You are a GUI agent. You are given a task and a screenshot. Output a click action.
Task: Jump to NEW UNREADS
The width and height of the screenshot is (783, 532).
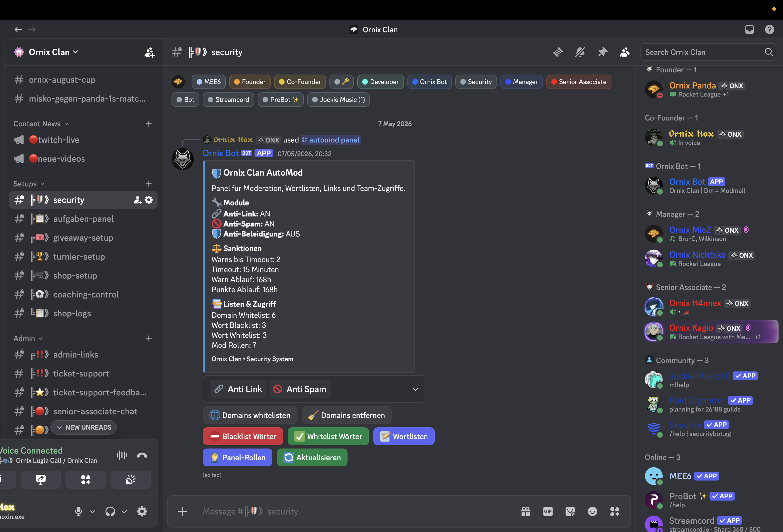coord(84,427)
